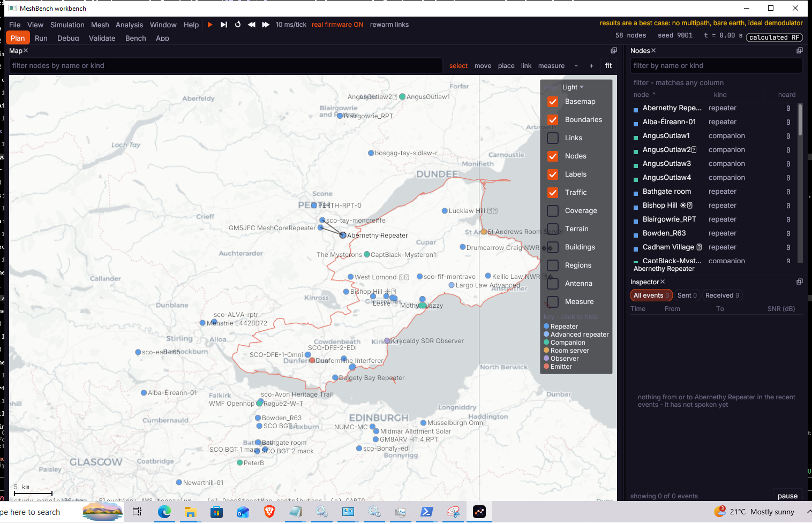Enable the Terrain layer checkbox

pos(553,229)
